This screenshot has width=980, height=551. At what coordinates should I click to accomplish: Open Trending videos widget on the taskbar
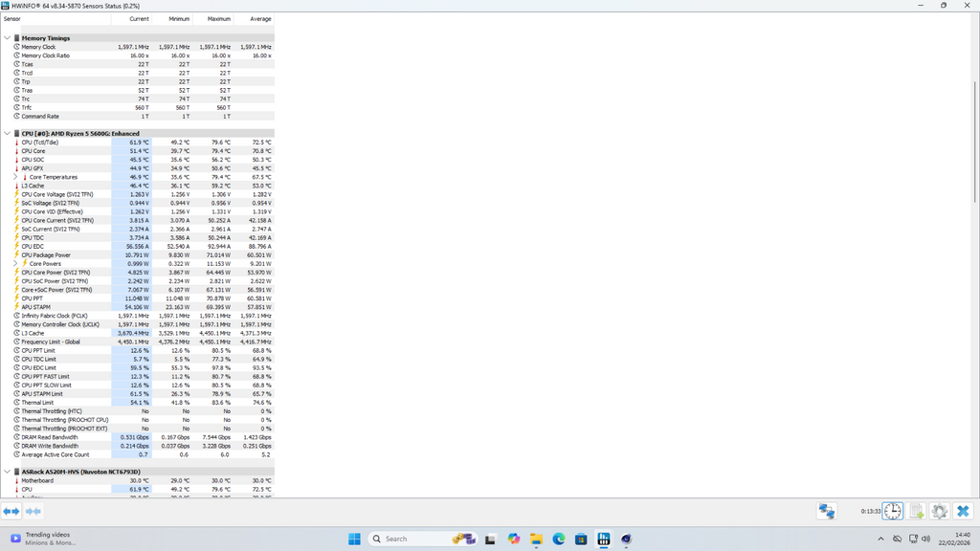pyautogui.click(x=43, y=539)
